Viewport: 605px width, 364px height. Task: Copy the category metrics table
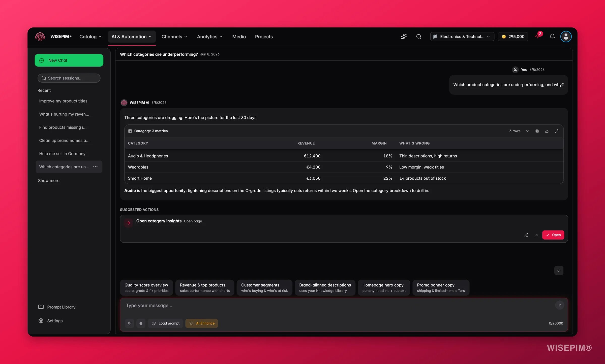tap(537, 131)
